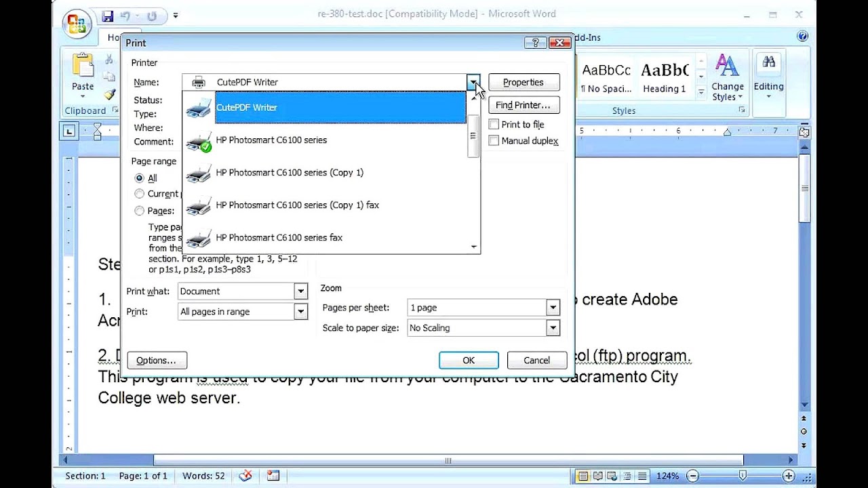Enable the Print to file checkbox

494,125
